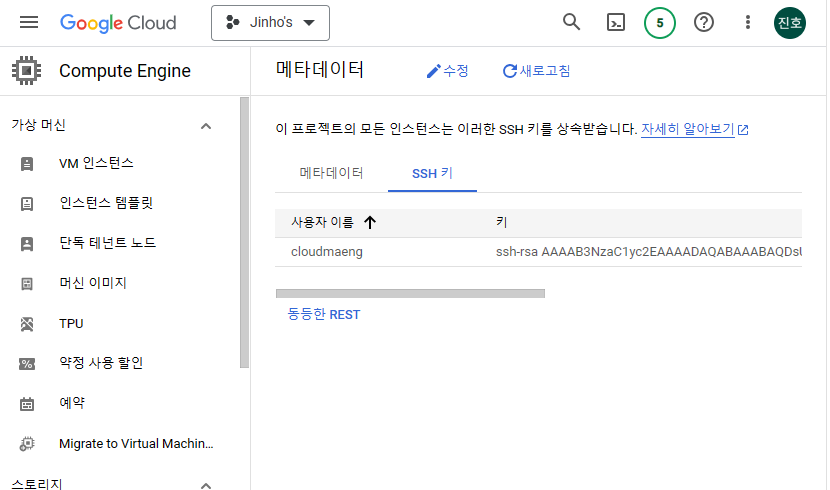Click the 인스턴스 템플릿 icon

(x=26, y=204)
